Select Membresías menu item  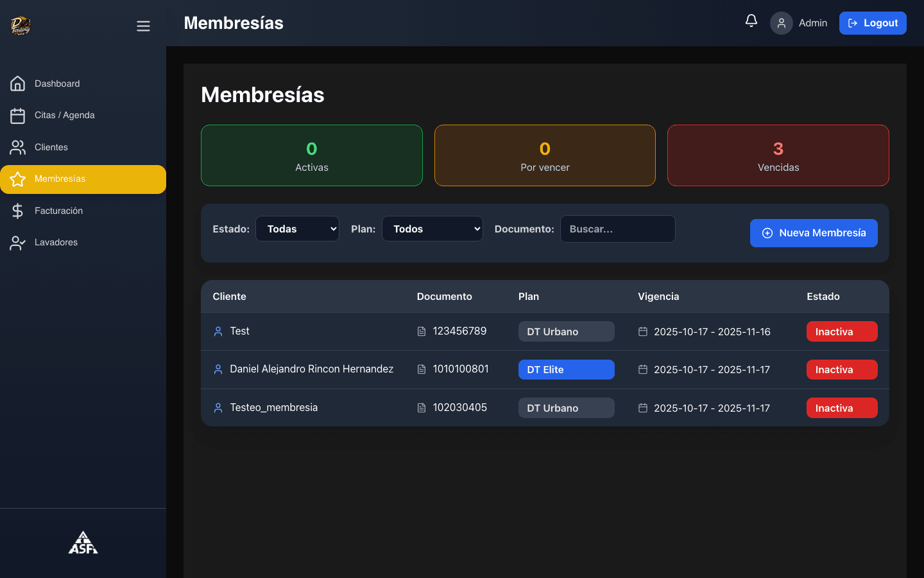click(83, 179)
